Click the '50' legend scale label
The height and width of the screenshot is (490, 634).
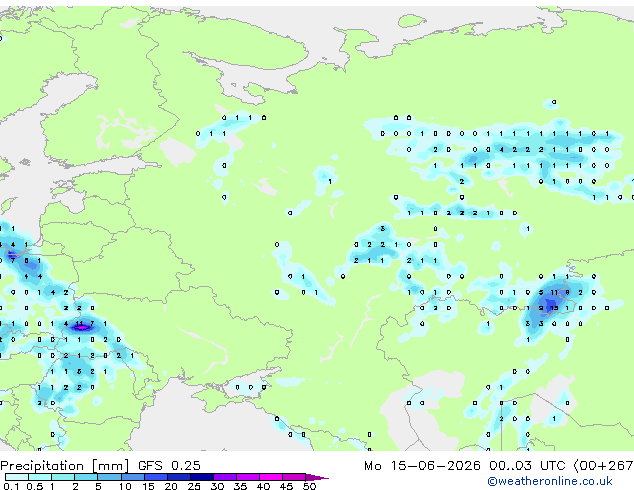click(x=309, y=486)
